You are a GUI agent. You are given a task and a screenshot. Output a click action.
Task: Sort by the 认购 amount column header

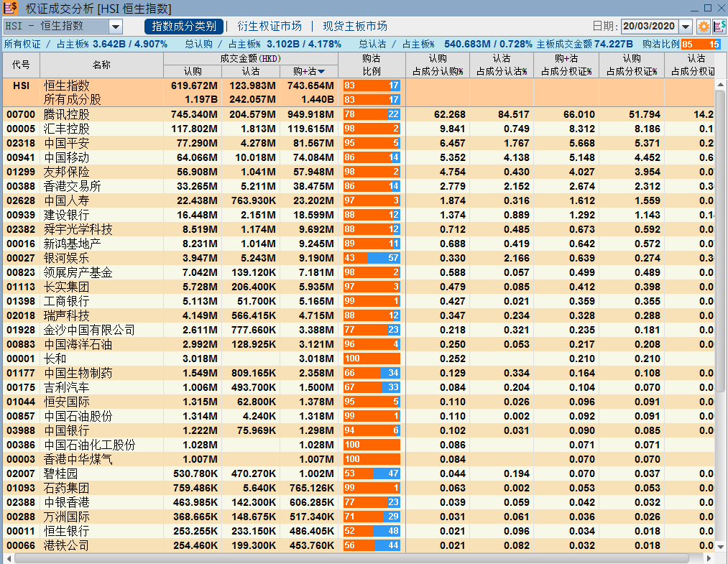click(x=193, y=71)
